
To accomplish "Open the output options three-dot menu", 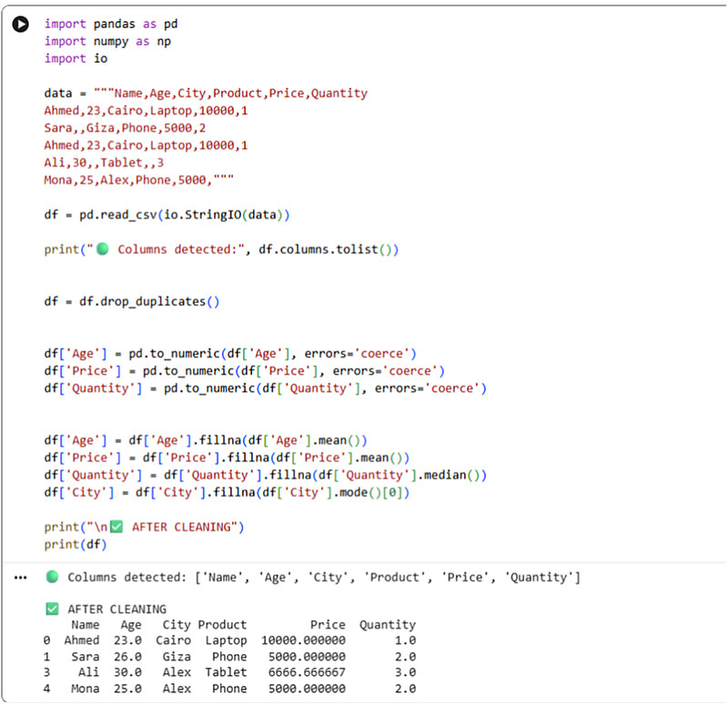I will pyautogui.click(x=20, y=578).
